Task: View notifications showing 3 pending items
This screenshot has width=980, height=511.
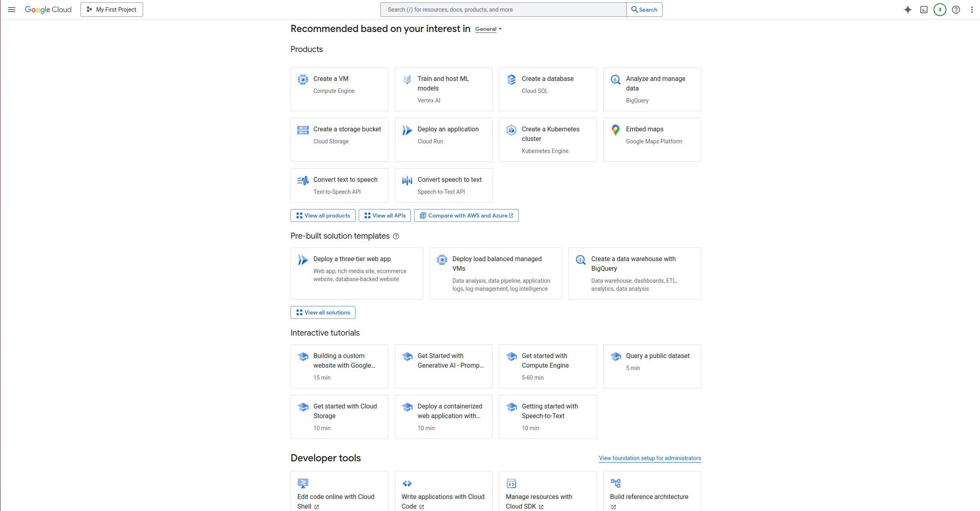Action: click(940, 9)
